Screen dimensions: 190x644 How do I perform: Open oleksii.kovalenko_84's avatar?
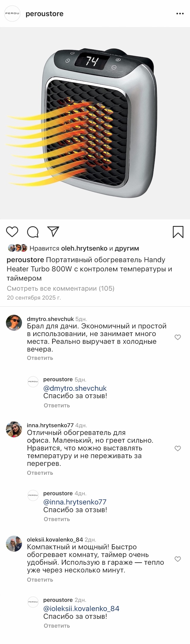tap(14, 544)
